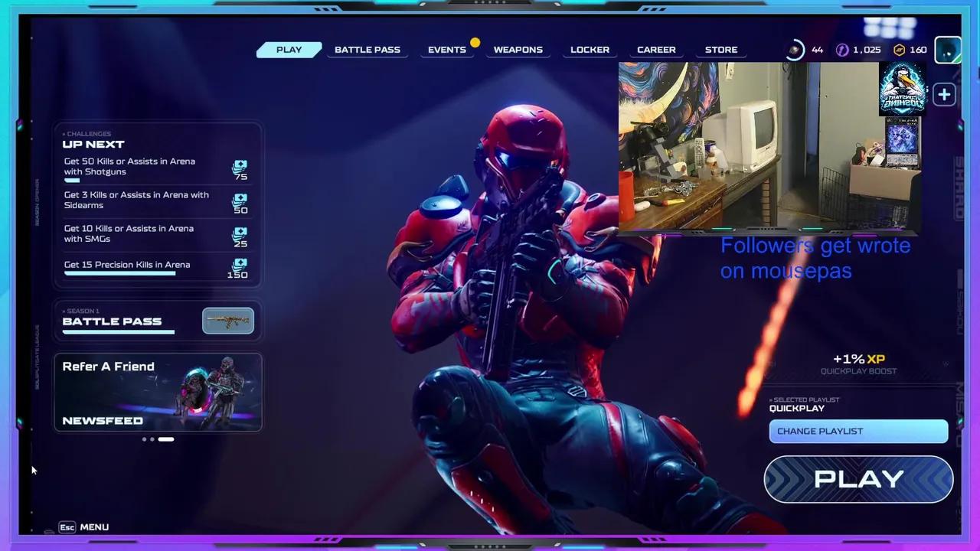This screenshot has width=980, height=551.
Task: Expand the Challenges section
Action: tap(87, 133)
